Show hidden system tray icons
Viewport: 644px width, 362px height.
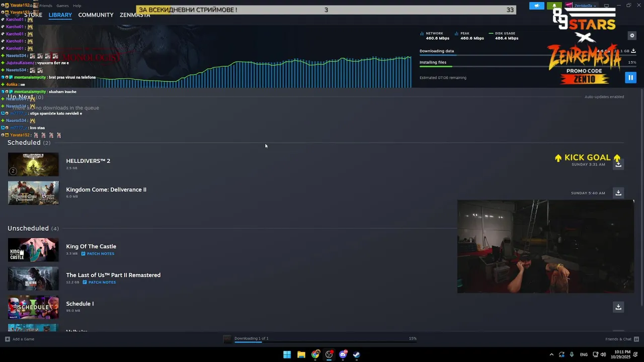click(x=551, y=354)
